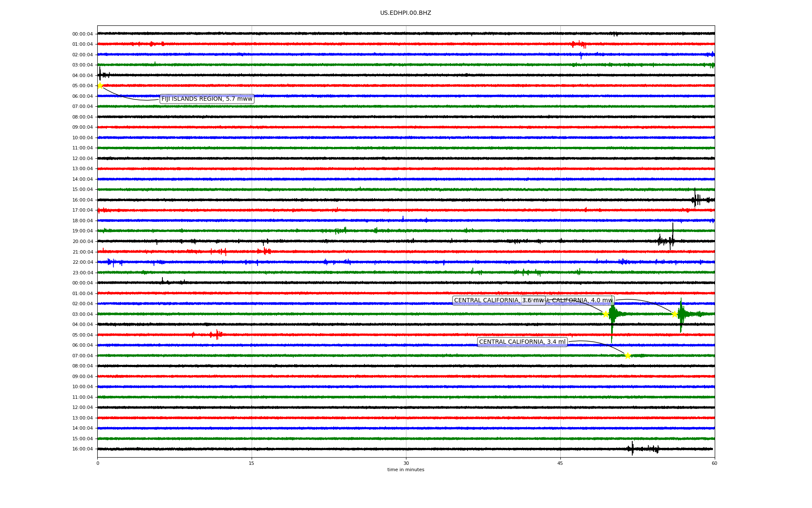Click the 21:00:04 trace time label
The width and height of the screenshot is (812, 508).
tap(82, 252)
